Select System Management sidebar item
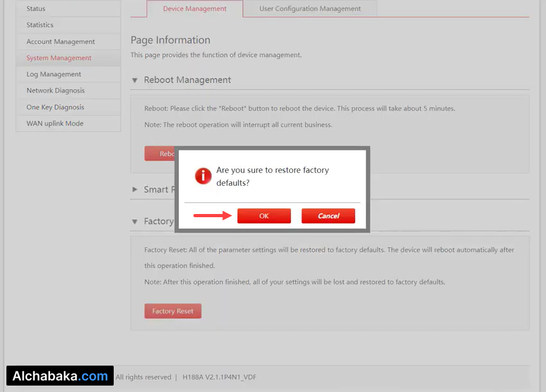 click(58, 58)
